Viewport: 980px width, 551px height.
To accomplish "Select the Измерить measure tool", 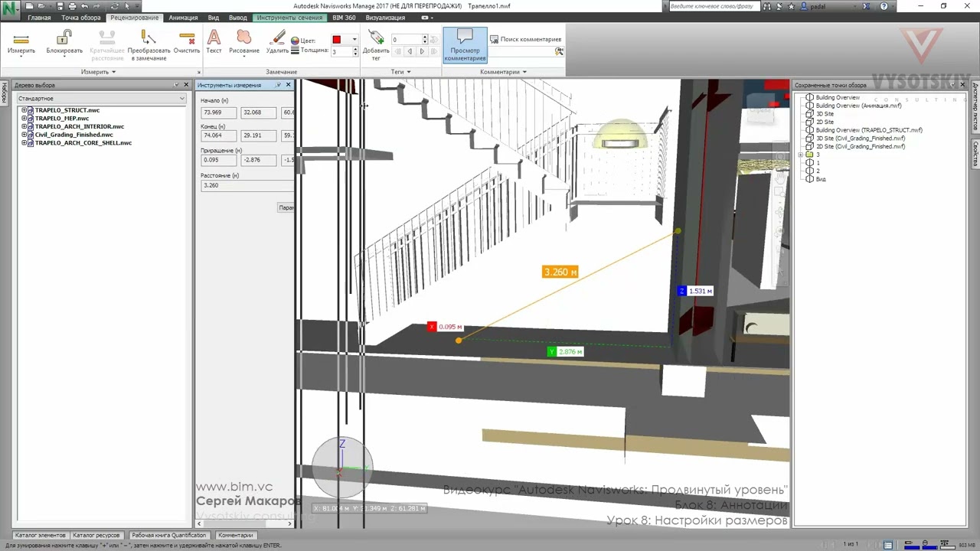I will (21, 43).
